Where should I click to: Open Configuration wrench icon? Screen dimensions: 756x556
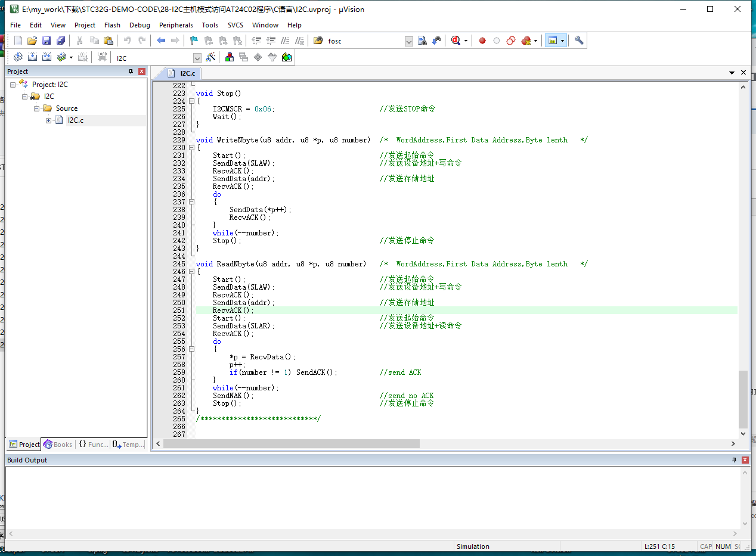579,41
